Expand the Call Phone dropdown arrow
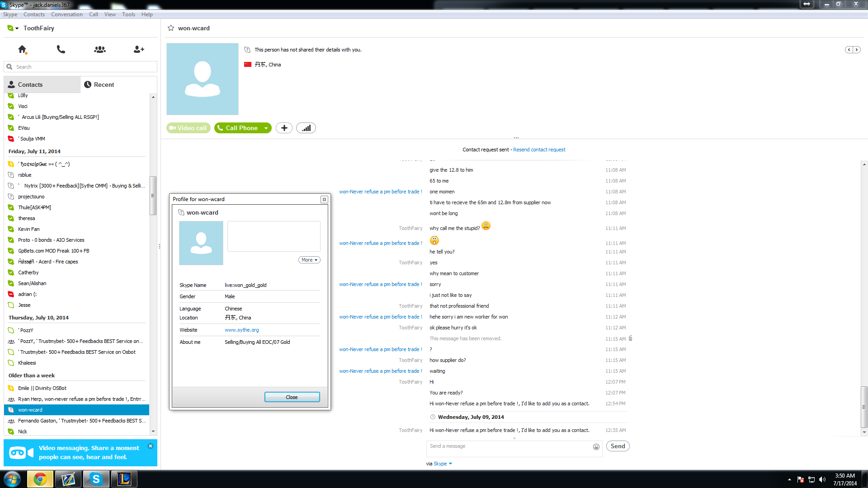868x488 pixels. point(266,128)
